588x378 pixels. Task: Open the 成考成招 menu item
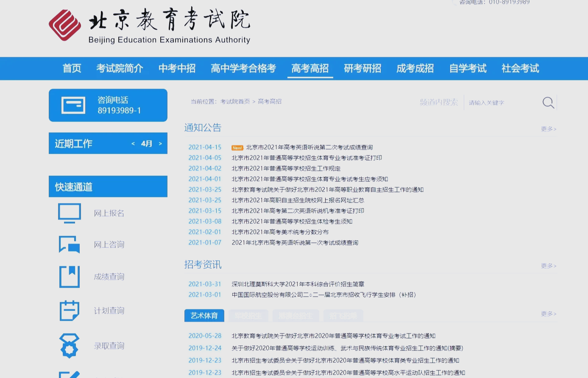(x=415, y=68)
